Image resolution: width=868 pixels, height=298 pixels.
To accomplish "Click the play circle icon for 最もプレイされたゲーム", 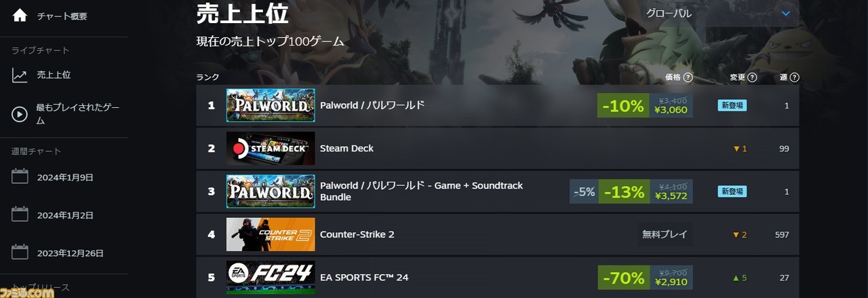I will click(20, 114).
